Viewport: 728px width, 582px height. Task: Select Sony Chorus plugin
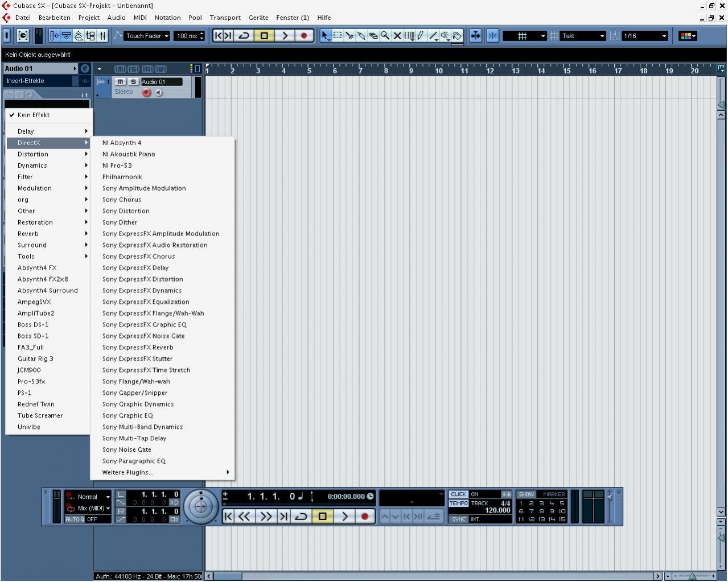162,200
